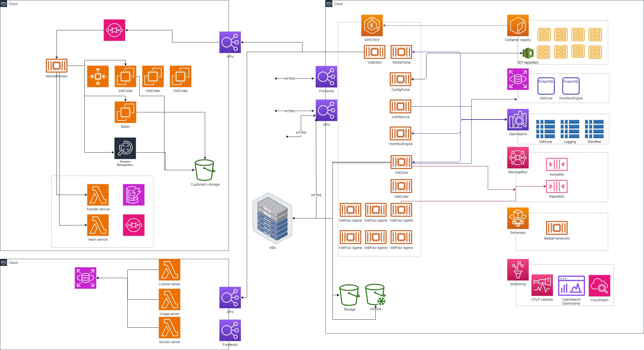Image resolution: width=644 pixels, height=350 pixels.
Task: Click the APIs load balancer in bottom cloud
Action: pos(230,297)
